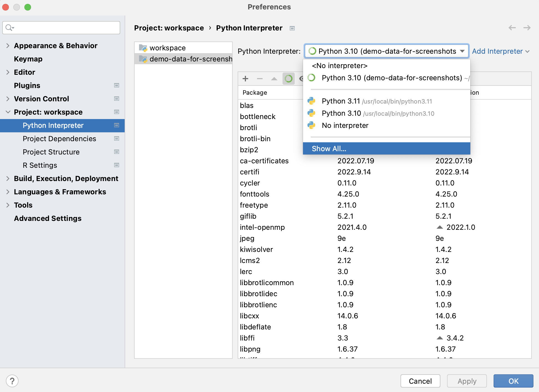539x392 pixels.
Task: Select workspace project in list
Action: point(183,48)
